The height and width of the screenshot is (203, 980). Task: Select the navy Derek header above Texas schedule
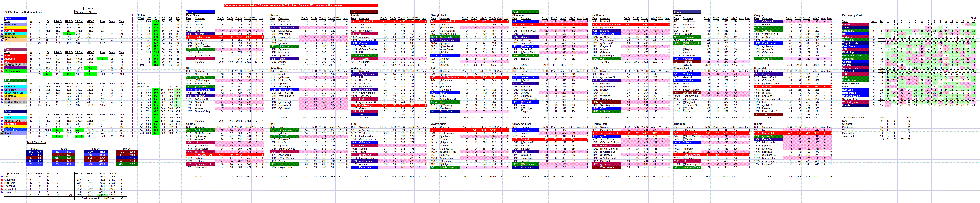pos(687,12)
